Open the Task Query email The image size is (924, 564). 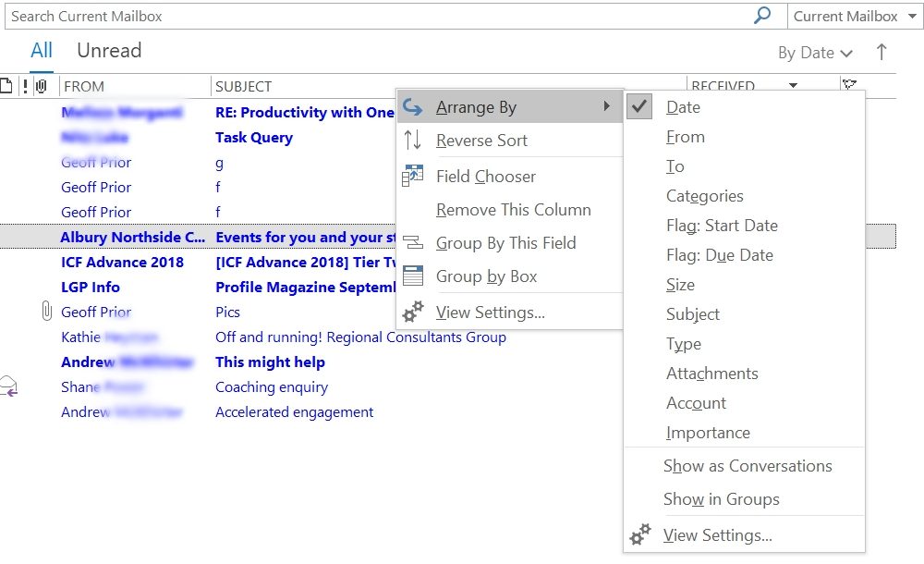253,138
